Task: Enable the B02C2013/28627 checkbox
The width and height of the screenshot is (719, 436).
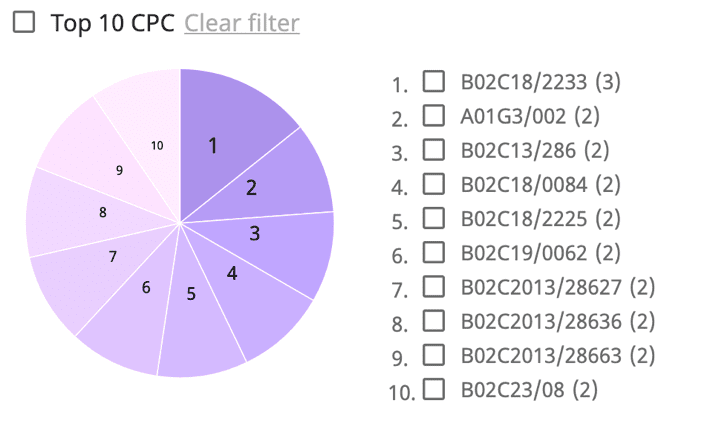Action: coord(434,286)
